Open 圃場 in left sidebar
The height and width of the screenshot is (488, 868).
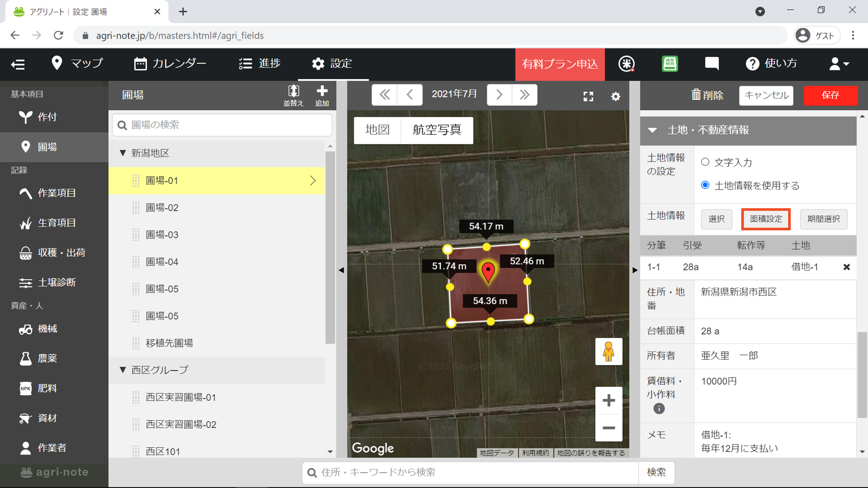47,147
